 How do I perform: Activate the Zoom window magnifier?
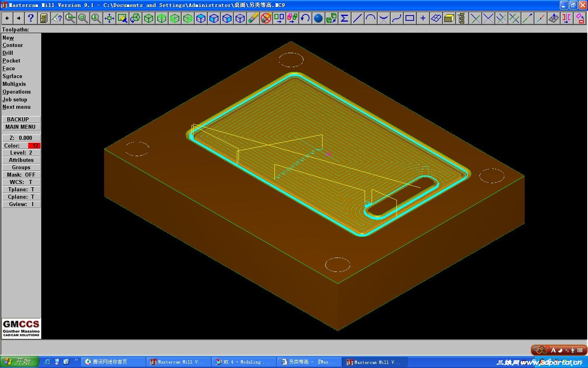coord(70,18)
